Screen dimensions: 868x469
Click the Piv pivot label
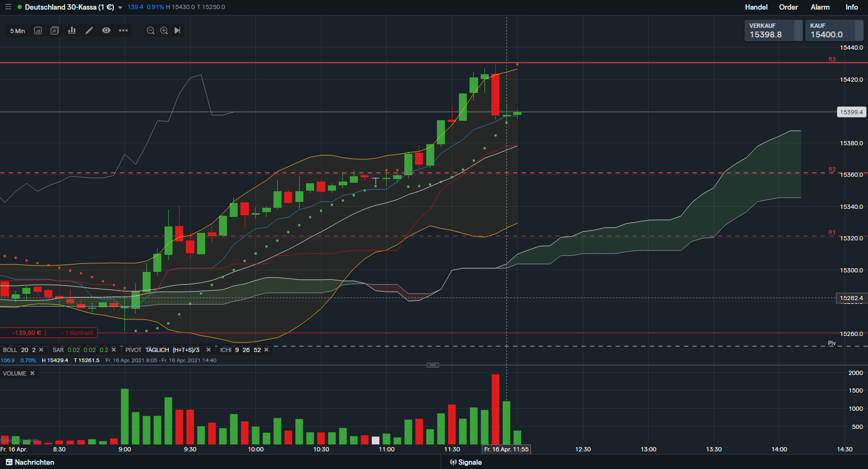[832, 343]
